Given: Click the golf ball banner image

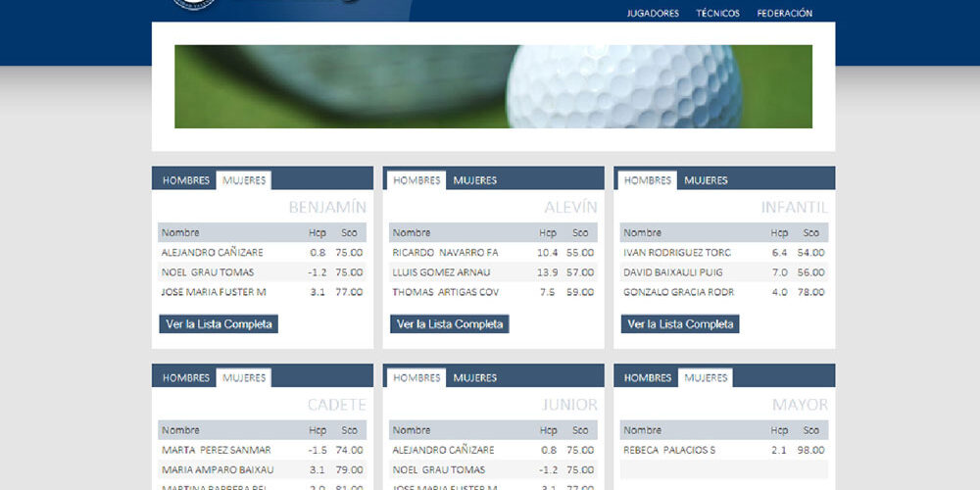Looking at the screenshot, I should 493,86.
